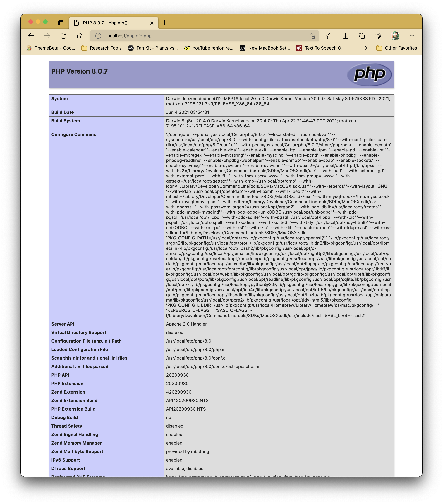Click the YouTube region bookmark
This screenshot has width=443, height=504.
click(210, 47)
